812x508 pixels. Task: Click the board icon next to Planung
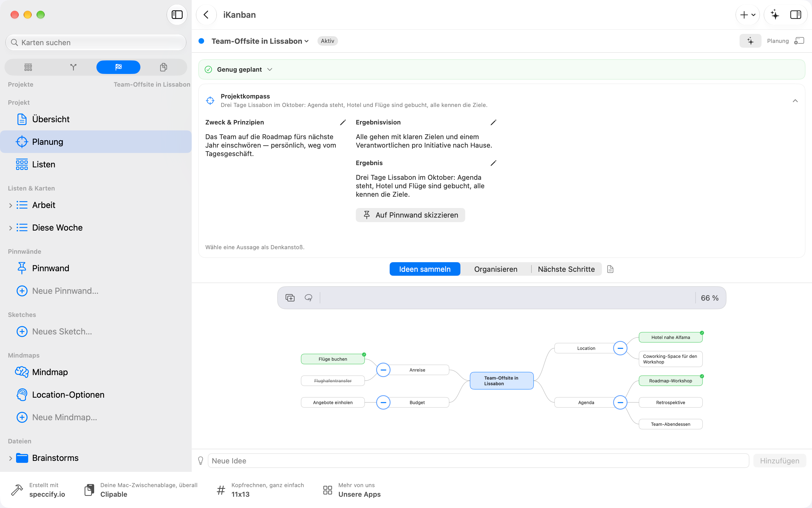point(799,41)
